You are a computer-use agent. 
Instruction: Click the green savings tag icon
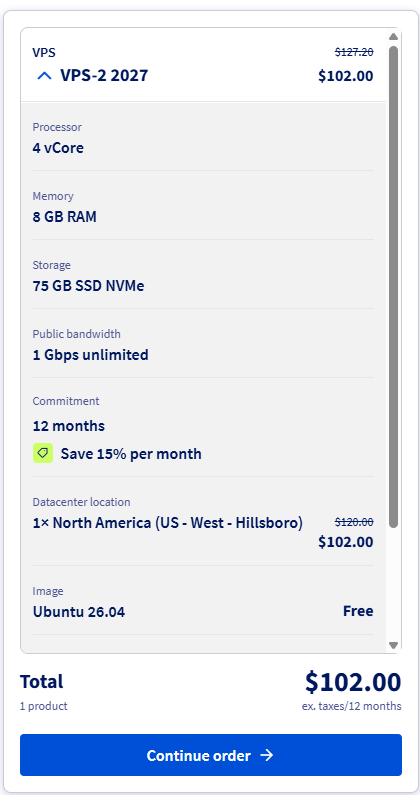pyautogui.click(x=43, y=453)
